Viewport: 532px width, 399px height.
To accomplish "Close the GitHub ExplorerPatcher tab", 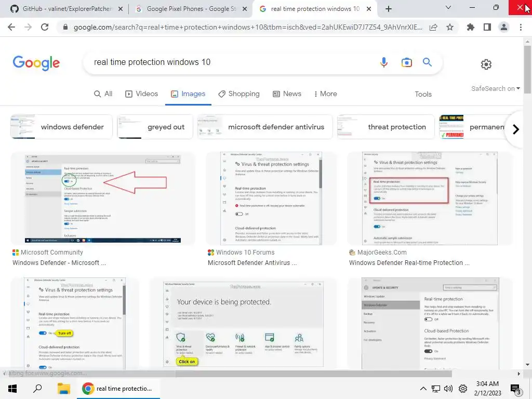I will click(121, 9).
